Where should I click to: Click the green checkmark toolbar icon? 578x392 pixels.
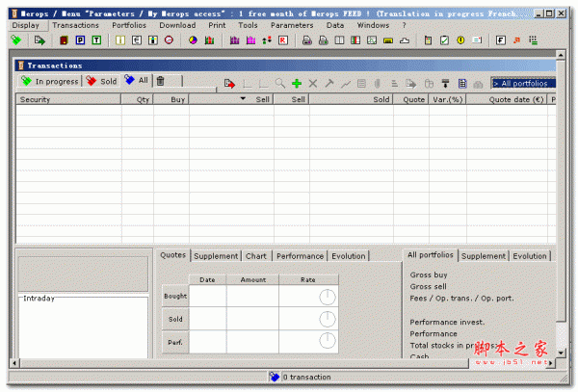click(444, 39)
